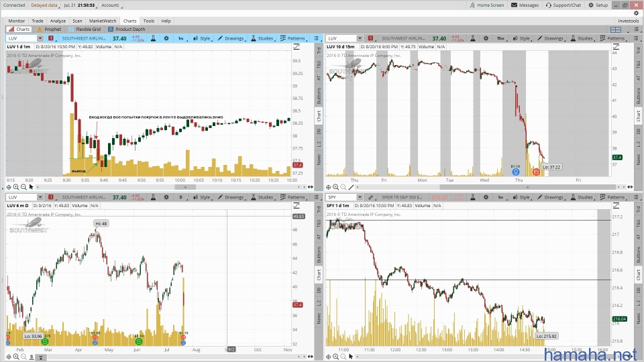Screen dimensions: 644x362
Task: Switch to Monitor tab
Action: coord(16,21)
